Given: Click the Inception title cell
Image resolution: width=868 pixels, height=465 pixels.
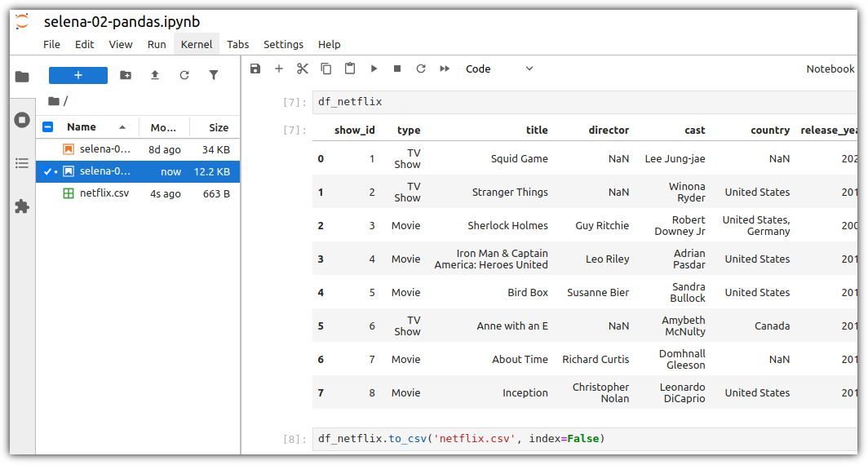Looking at the screenshot, I should point(525,392).
